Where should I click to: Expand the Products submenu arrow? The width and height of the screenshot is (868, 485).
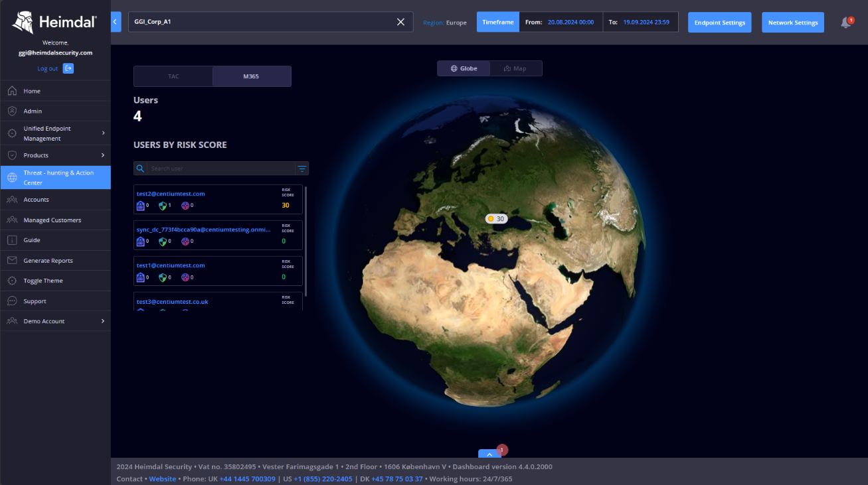click(x=103, y=155)
